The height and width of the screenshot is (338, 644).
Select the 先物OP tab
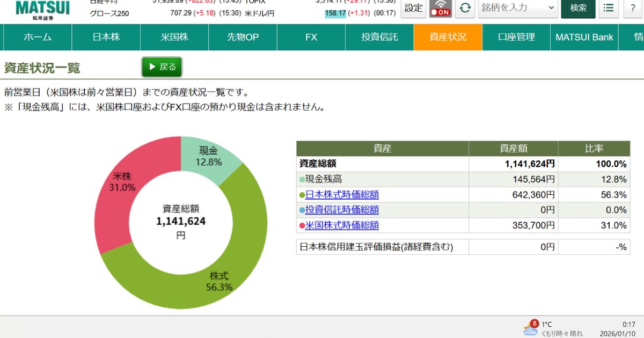[243, 37]
